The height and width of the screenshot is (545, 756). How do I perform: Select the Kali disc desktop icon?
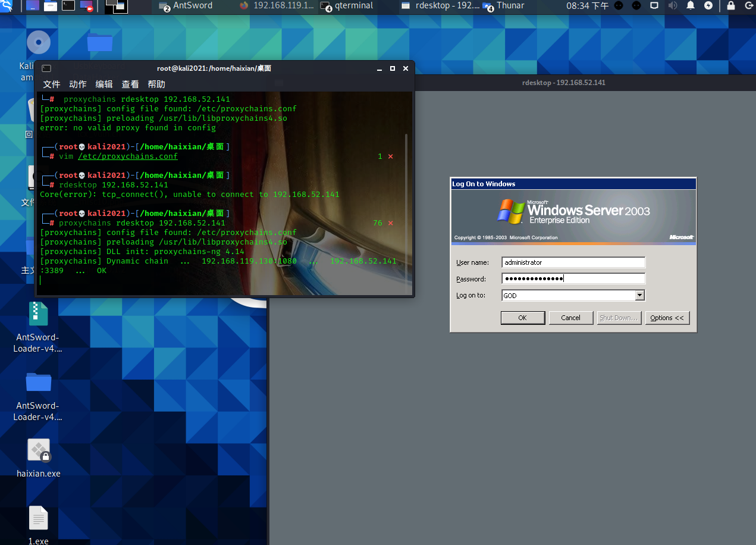tap(39, 43)
